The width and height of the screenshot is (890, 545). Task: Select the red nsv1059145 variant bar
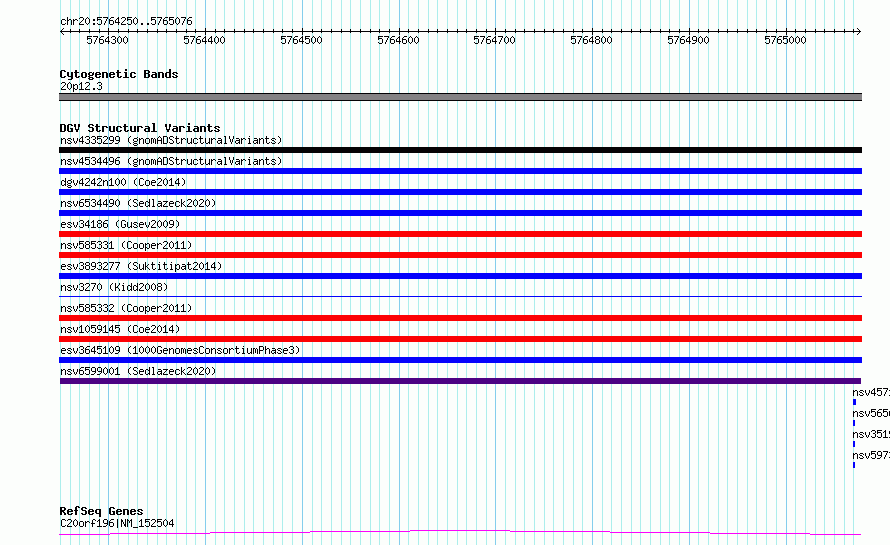[x=460, y=339]
